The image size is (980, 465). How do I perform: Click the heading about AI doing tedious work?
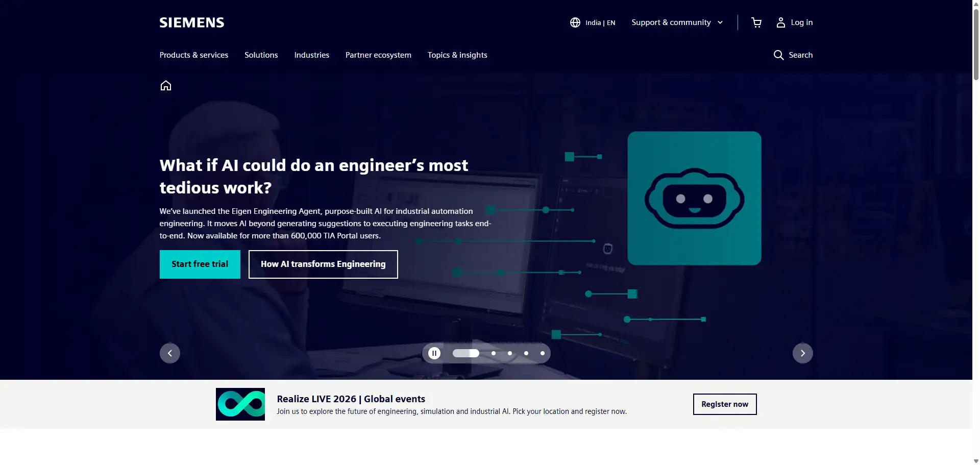point(314,177)
